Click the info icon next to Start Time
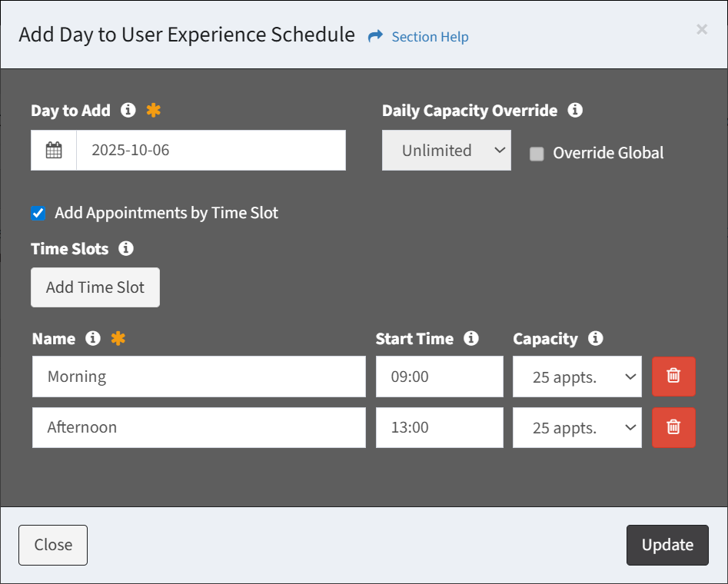 point(471,338)
